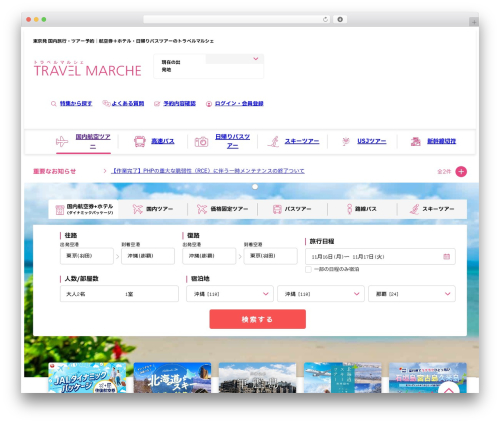Open a new browser tab with plus button
The height and width of the screenshot is (423, 500).
[x=474, y=22]
